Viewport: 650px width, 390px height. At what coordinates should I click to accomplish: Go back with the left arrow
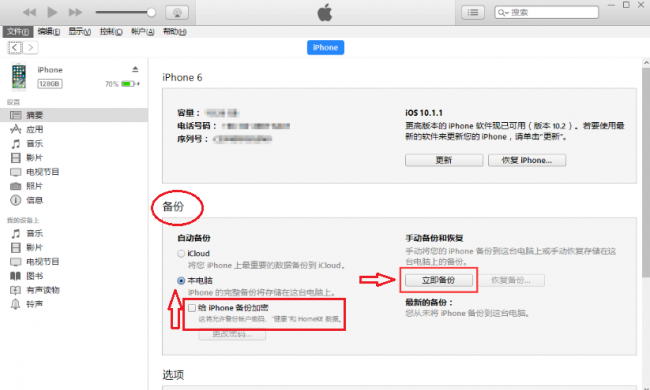15,48
